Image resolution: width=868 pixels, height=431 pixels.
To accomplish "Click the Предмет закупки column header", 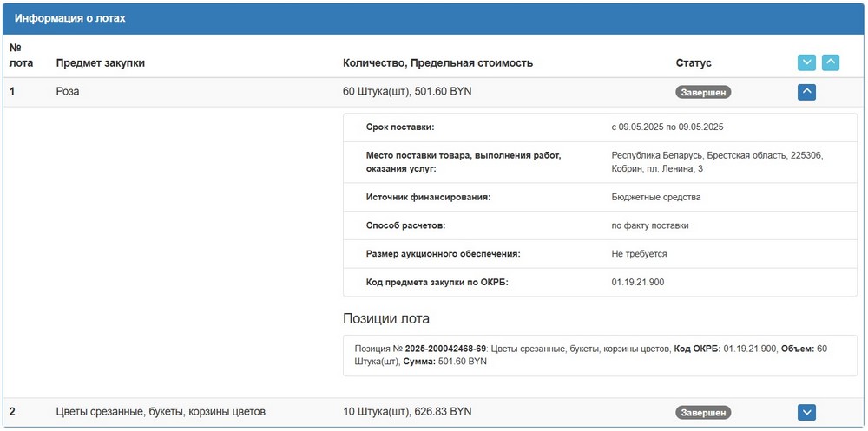I will [101, 63].
